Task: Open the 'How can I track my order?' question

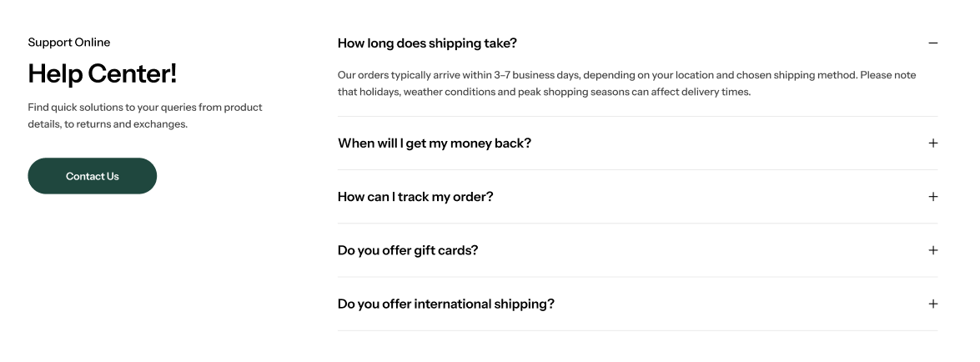Action: tap(415, 197)
